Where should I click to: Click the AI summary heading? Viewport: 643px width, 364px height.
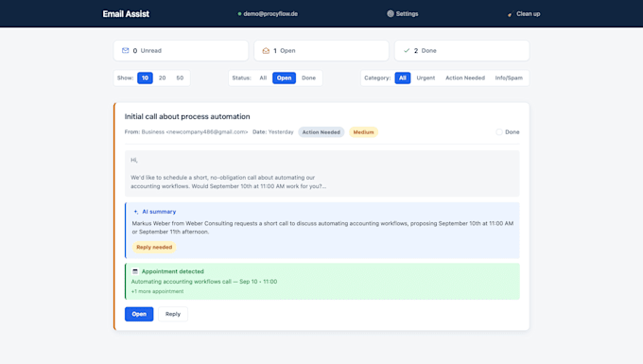(159, 212)
